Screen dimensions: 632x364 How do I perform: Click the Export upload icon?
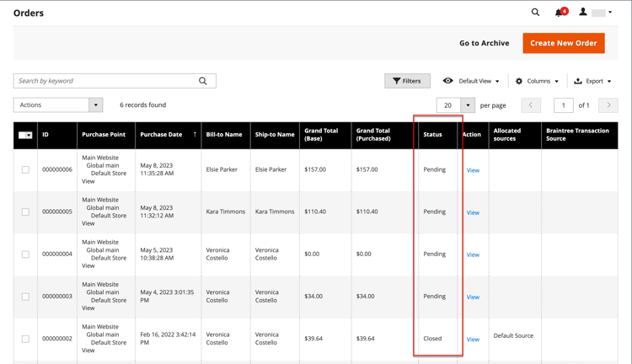tap(578, 81)
